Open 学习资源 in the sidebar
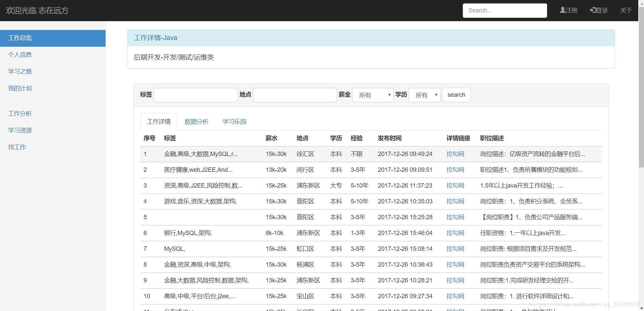The height and width of the screenshot is (311, 644). coord(20,130)
